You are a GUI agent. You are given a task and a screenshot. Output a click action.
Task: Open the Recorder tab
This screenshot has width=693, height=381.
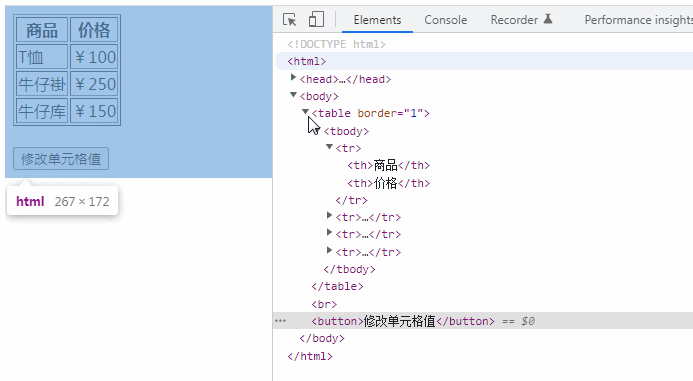point(514,20)
